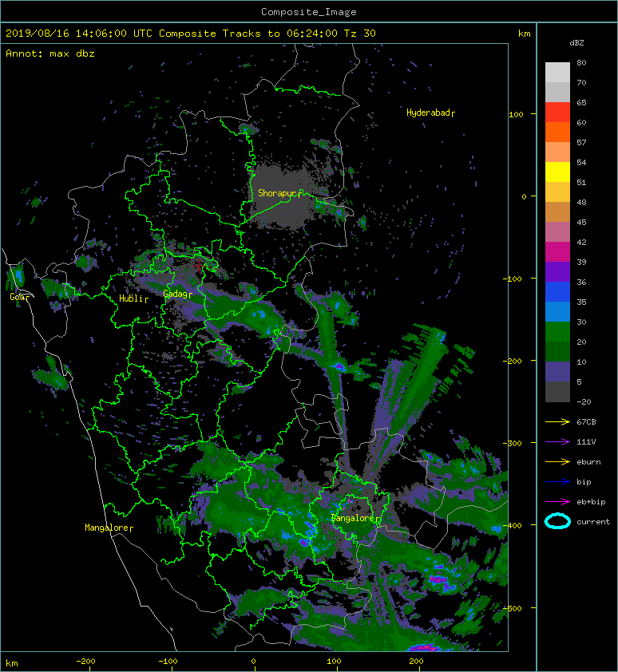Viewport: 618px width, 672px height.
Task: Click the cyan current ellipse icon
Action: 557,521
